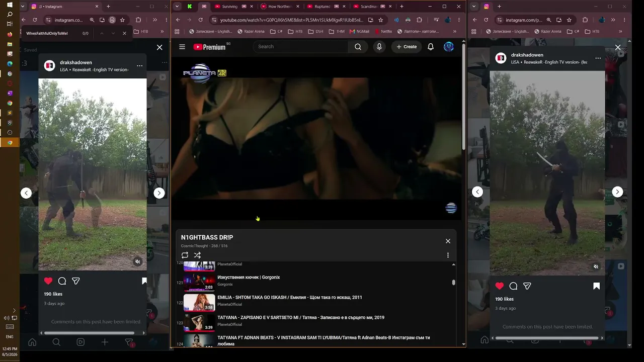Toggle shuffle in N1GHTBASS DR!P playlist

pyautogui.click(x=197, y=255)
